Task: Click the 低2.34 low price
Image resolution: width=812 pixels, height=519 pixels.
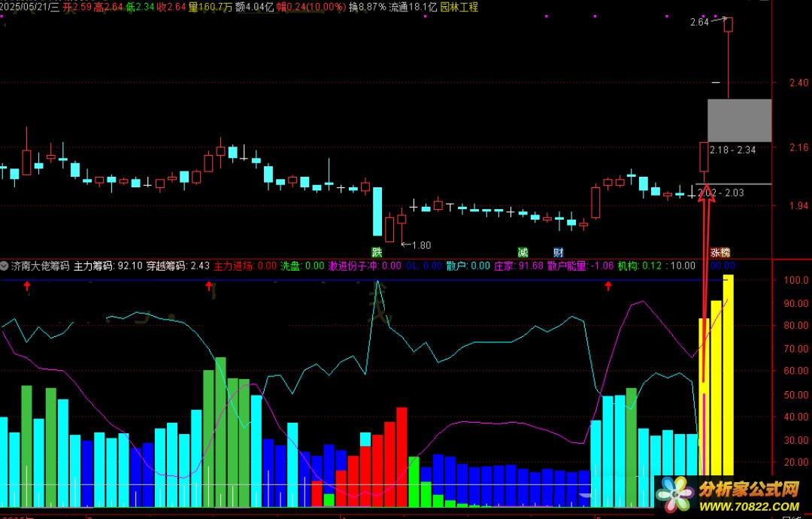Action: pyautogui.click(x=141, y=7)
